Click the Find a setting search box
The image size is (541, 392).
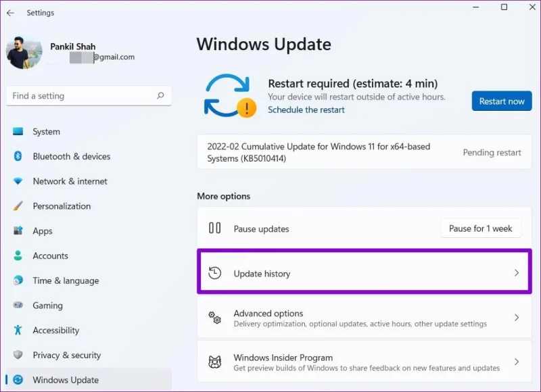(x=89, y=96)
